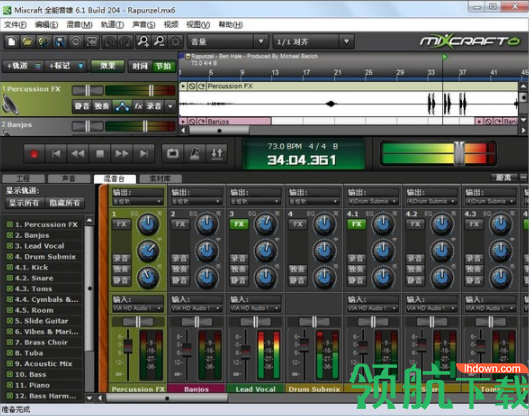Viewport: 529px width, 416px height.
Task: Toggle FX on mixer channel 3
Action: pos(239,224)
